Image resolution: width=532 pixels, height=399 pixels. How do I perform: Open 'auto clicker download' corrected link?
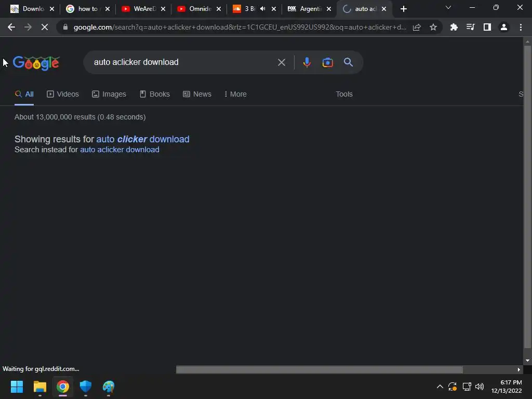coord(143,139)
